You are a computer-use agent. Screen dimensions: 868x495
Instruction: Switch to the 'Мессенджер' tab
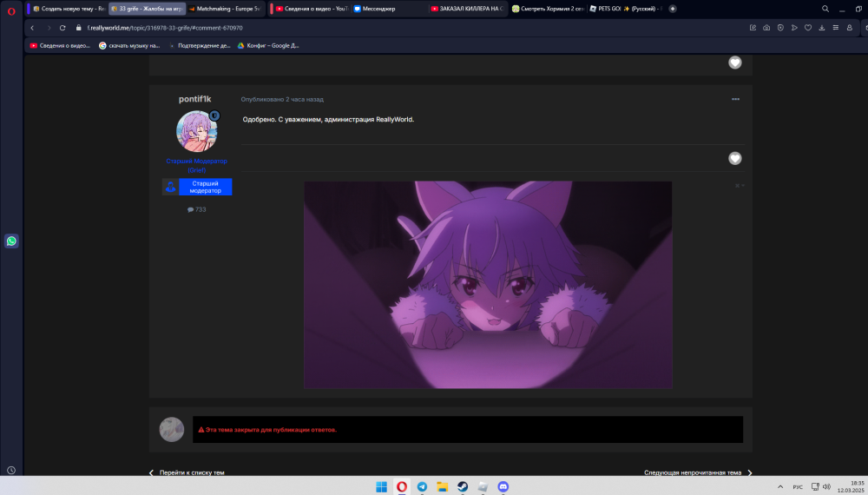390,9
